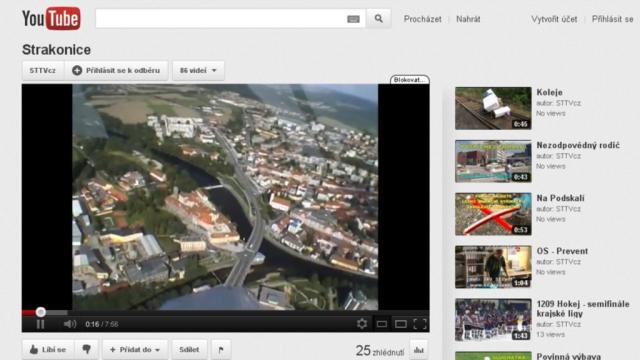Dislike the video with thumbs down
This screenshot has height=360, width=640.
(x=87, y=349)
